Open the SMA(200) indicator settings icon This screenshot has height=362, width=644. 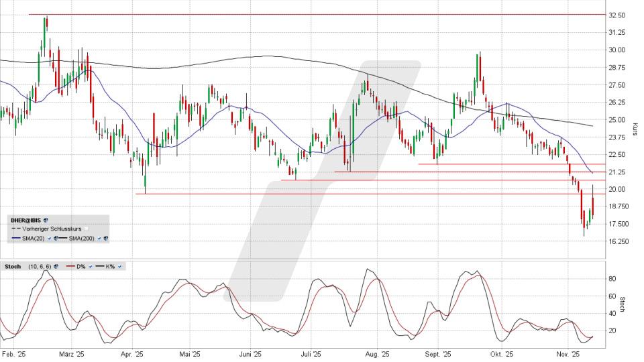106,238
